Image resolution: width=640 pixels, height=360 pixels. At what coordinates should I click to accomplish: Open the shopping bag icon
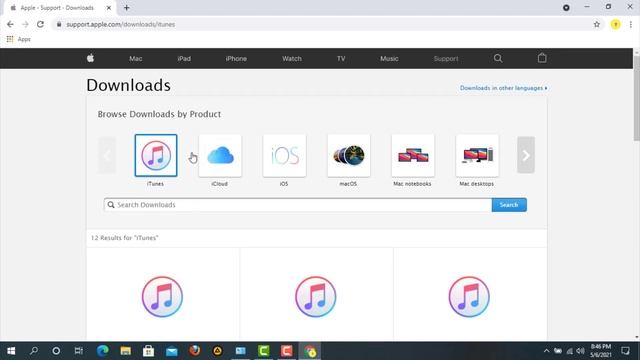coord(542,58)
